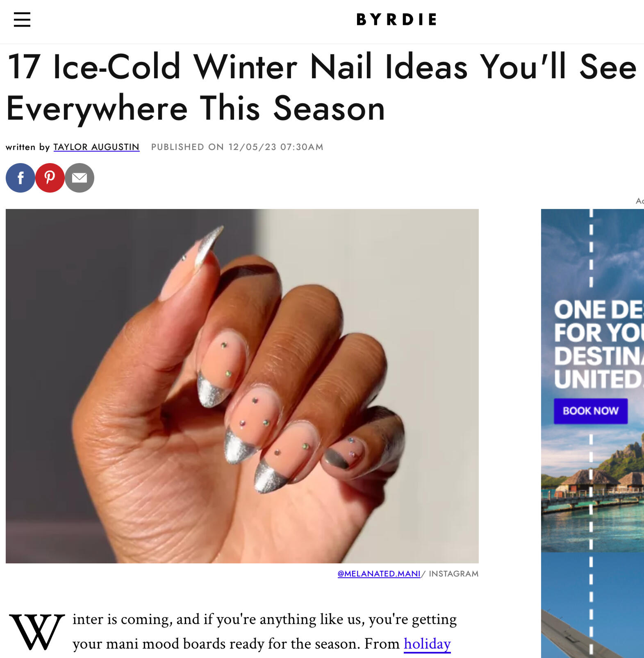Share article on Facebook
The height and width of the screenshot is (658, 644).
[x=20, y=178]
